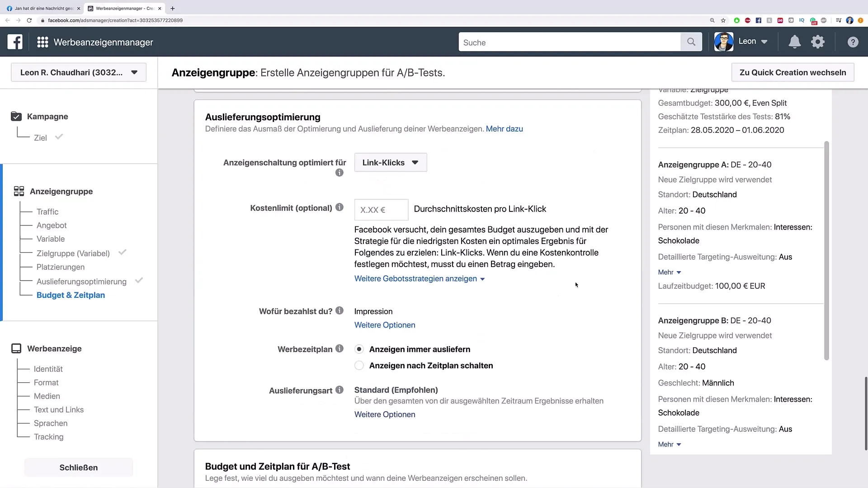Show info tooltip for Wofür bezahlst du
868x488 pixels.
pyautogui.click(x=340, y=310)
